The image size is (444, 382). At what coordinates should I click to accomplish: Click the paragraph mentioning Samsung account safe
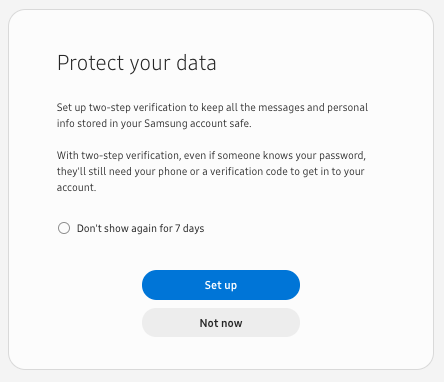coord(212,115)
